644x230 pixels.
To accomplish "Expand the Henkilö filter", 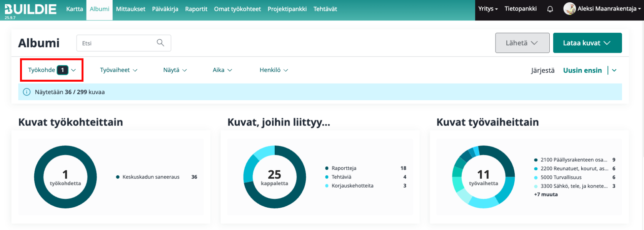I will pyautogui.click(x=274, y=70).
